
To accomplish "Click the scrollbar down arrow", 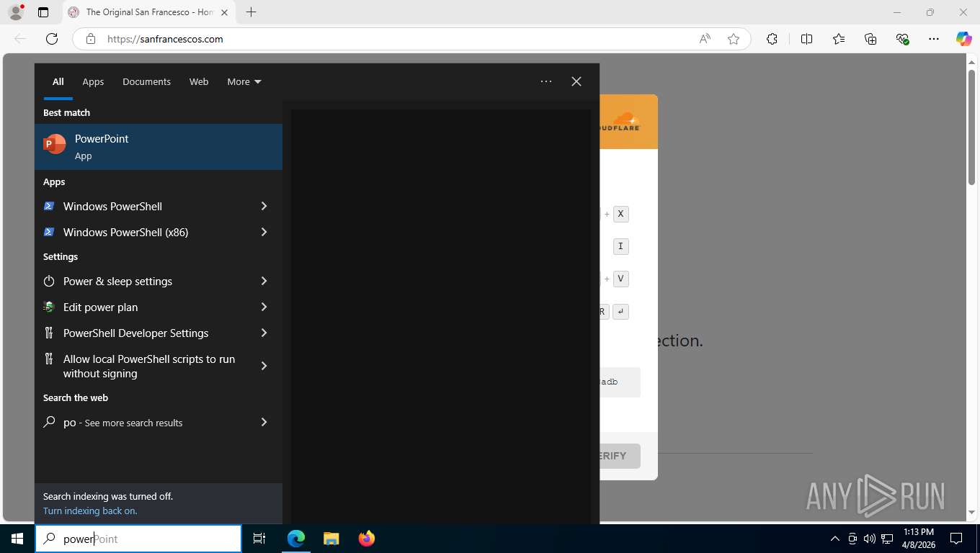I will [x=971, y=512].
